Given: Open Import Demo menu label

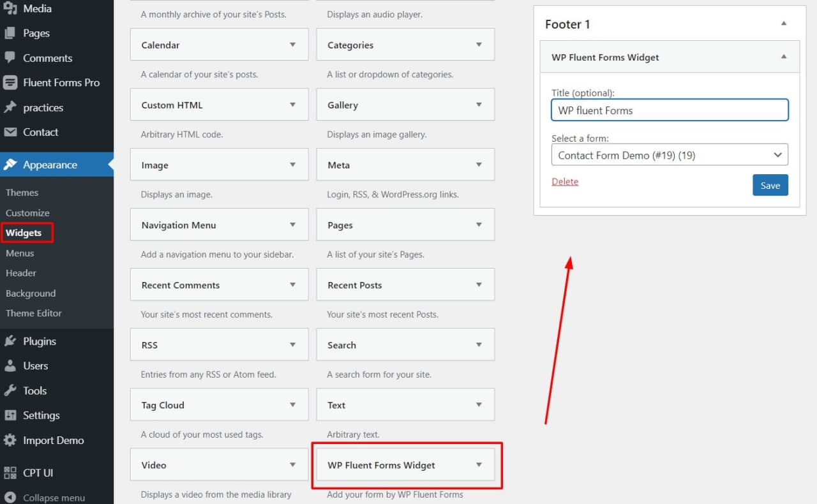Looking at the screenshot, I should pos(54,440).
